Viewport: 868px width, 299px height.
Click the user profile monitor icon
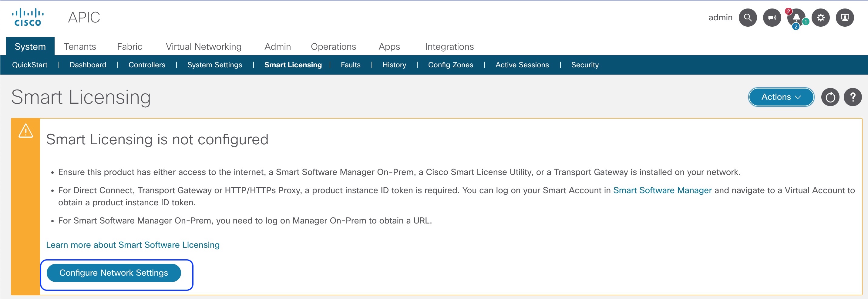(845, 18)
